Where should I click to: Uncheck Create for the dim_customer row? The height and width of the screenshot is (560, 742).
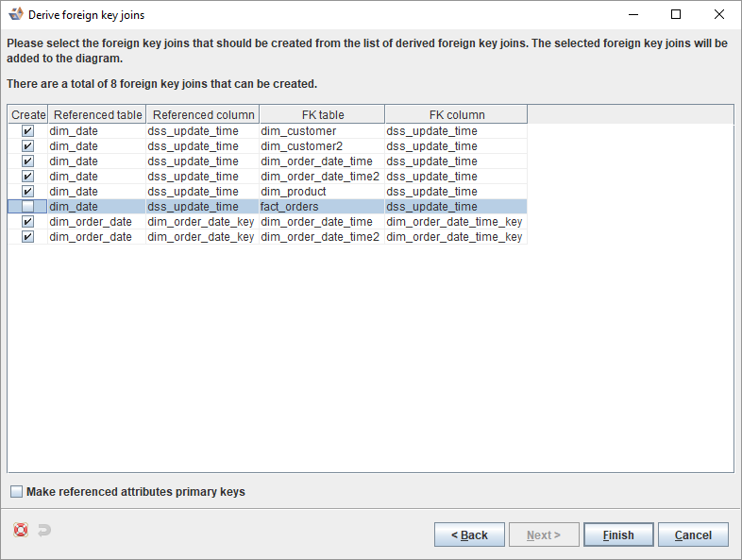tap(27, 131)
